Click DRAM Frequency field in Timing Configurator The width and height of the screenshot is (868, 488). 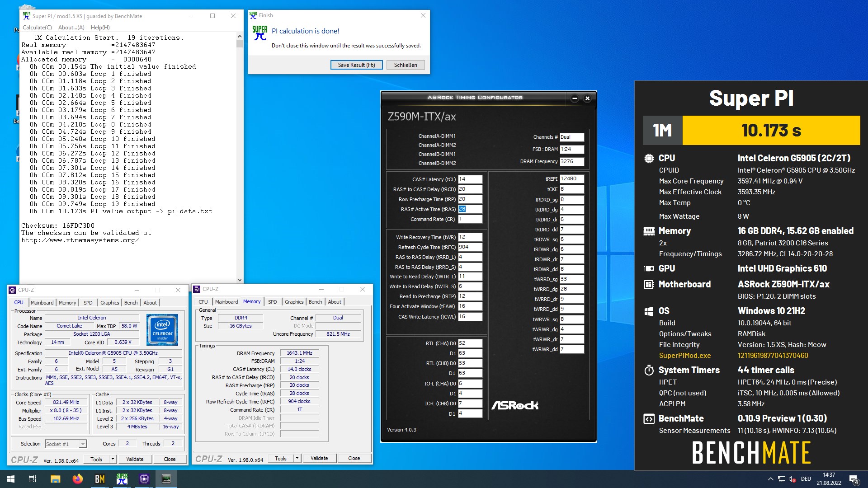572,161
